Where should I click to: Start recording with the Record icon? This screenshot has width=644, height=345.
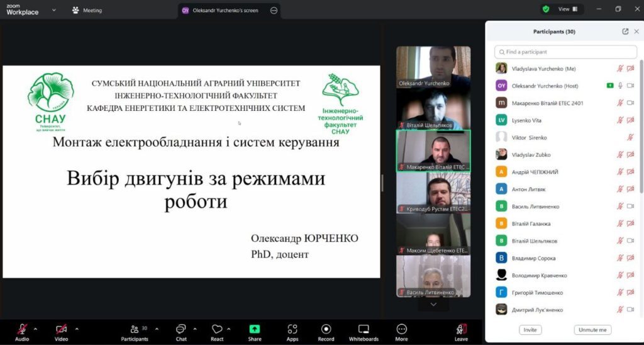pyautogui.click(x=326, y=329)
